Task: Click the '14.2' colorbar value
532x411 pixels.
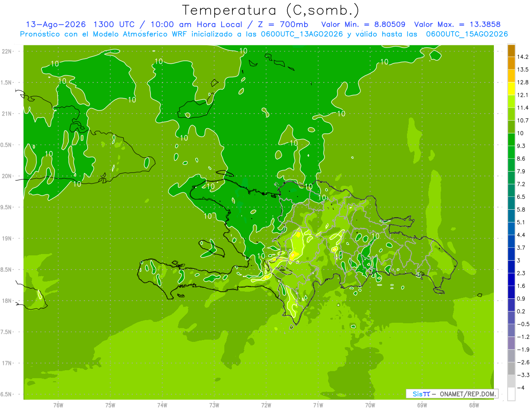Action: [524, 57]
